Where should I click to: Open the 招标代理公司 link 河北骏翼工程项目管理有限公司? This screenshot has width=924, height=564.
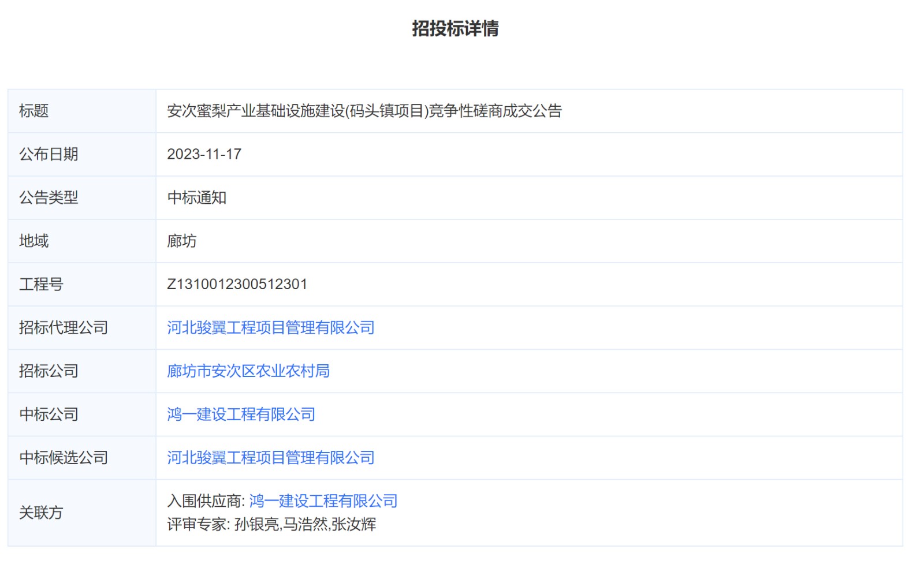pos(270,328)
